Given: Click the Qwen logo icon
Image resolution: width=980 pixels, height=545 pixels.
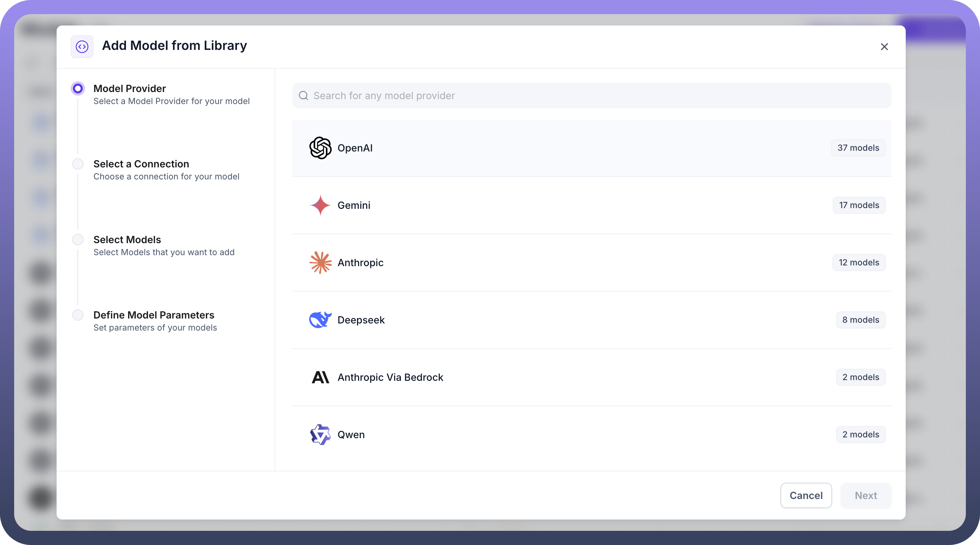Looking at the screenshot, I should pos(320,434).
